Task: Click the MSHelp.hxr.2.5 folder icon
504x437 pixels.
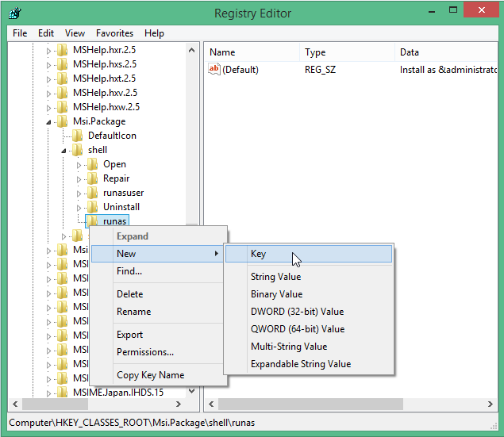Action: (62, 50)
